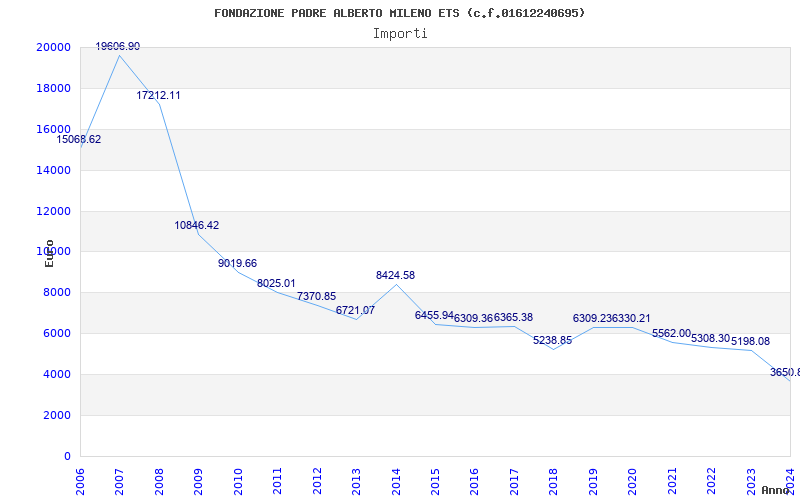Viewport: 800px width, 500px height.
Task: Select the 2009 x-axis year label
Action: 198,481
